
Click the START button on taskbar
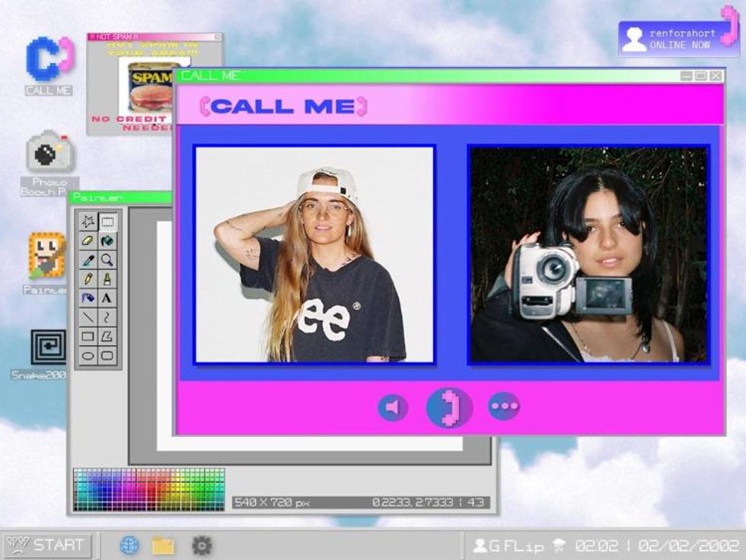pyautogui.click(x=47, y=545)
